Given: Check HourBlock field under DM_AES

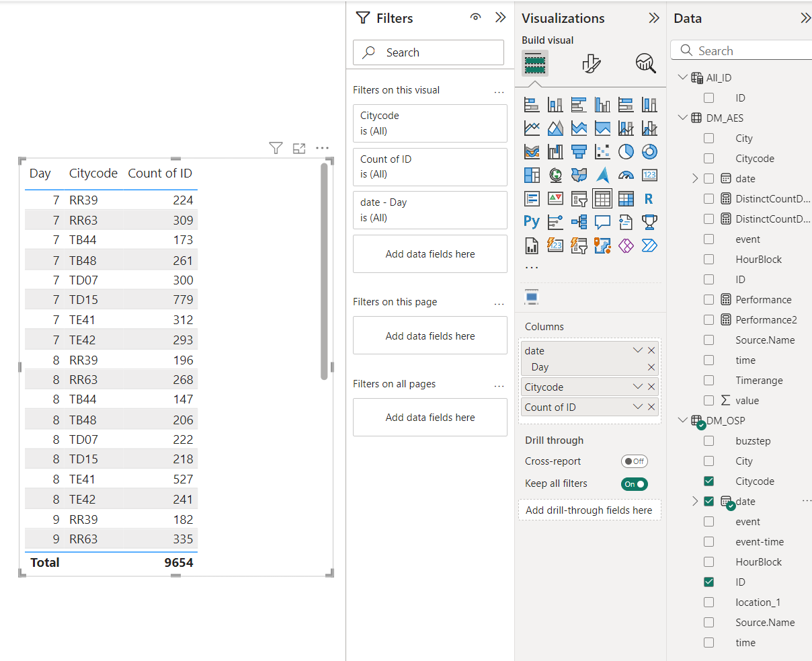Looking at the screenshot, I should tap(708, 259).
